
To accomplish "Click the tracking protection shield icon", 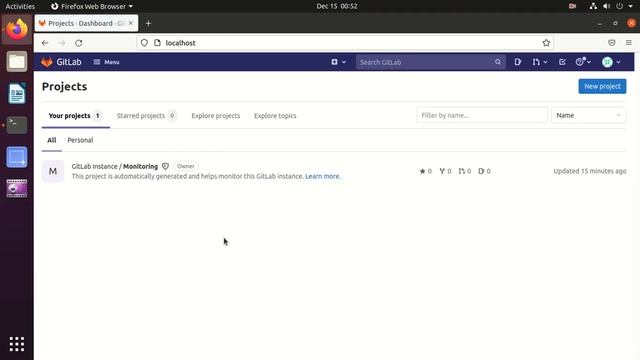I will coord(144,43).
